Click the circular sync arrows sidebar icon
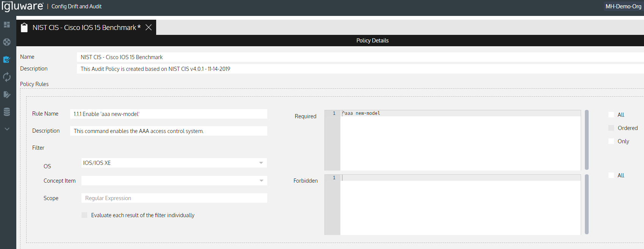 pyautogui.click(x=7, y=77)
